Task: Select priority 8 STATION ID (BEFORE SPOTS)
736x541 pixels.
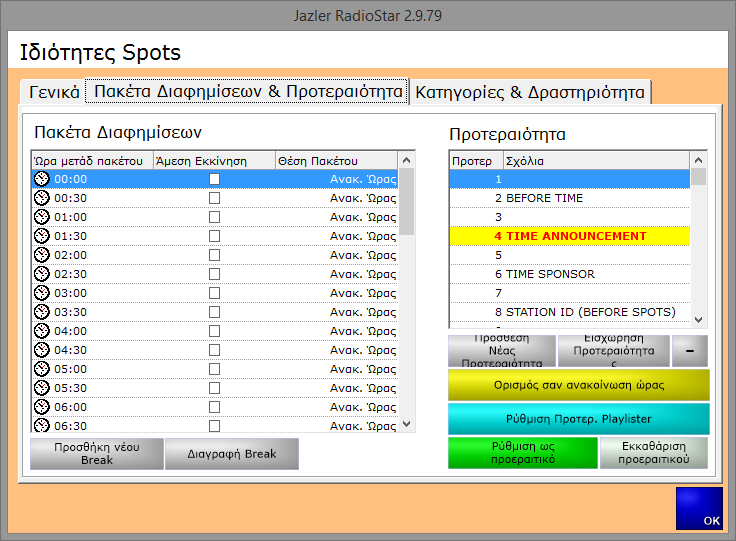Action: click(x=570, y=312)
